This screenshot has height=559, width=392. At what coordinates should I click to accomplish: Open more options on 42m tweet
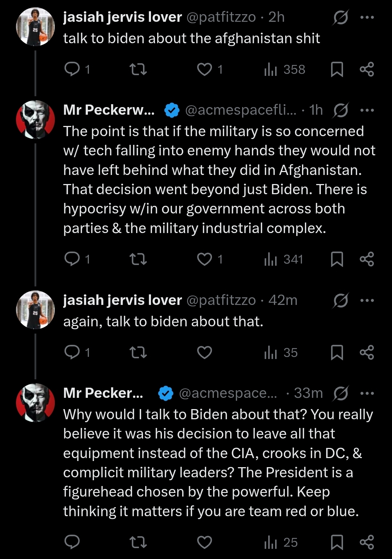point(367,300)
